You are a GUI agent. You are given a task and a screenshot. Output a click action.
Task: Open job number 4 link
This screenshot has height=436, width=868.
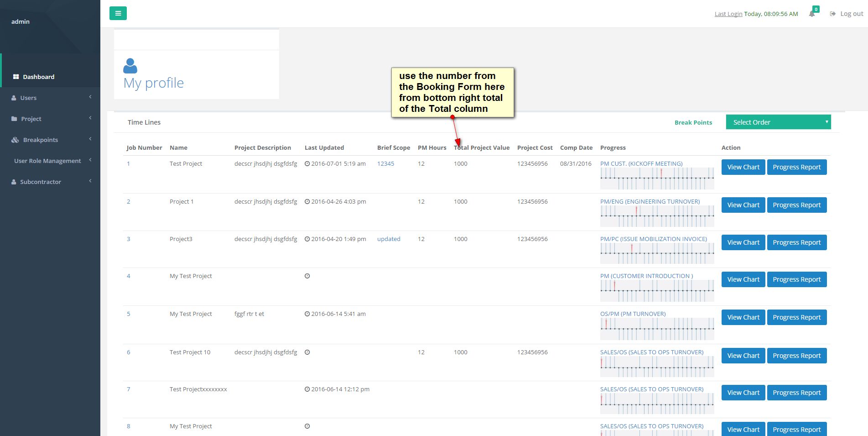(129, 276)
